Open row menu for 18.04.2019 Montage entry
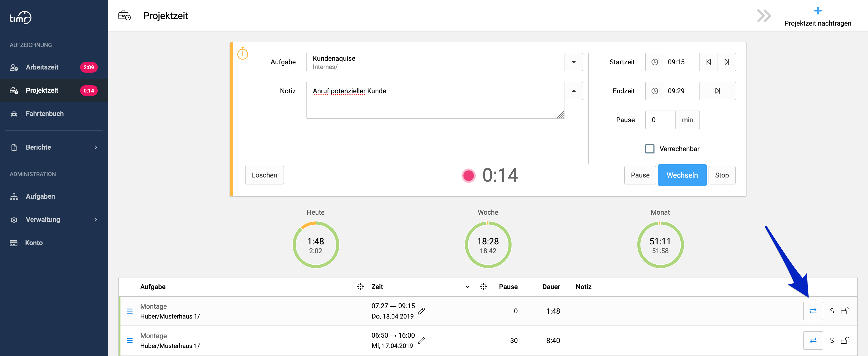The width and height of the screenshot is (868, 356). 130,311
